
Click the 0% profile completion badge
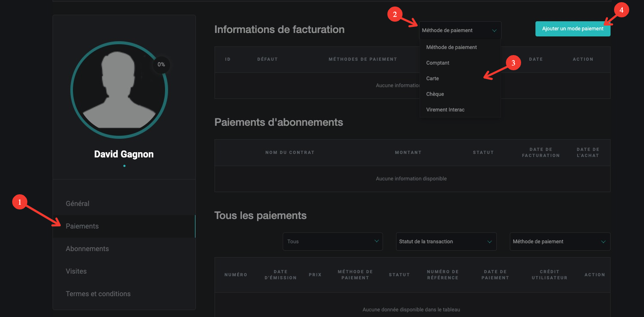(x=161, y=65)
